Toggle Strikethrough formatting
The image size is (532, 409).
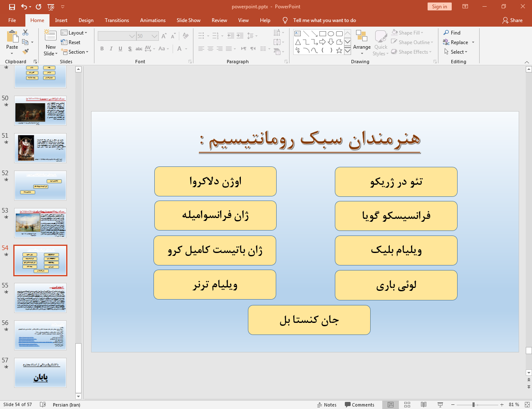139,49
